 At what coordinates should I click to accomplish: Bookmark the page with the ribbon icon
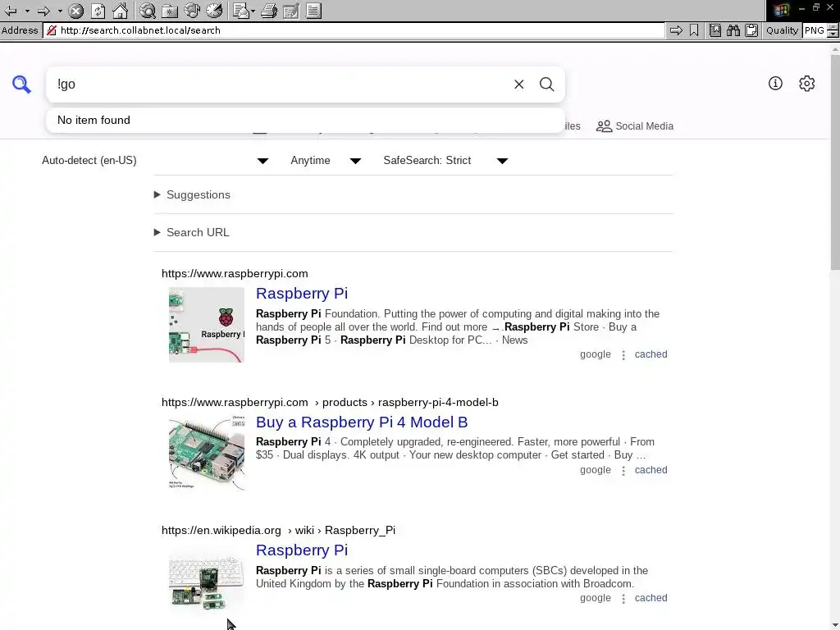(694, 30)
